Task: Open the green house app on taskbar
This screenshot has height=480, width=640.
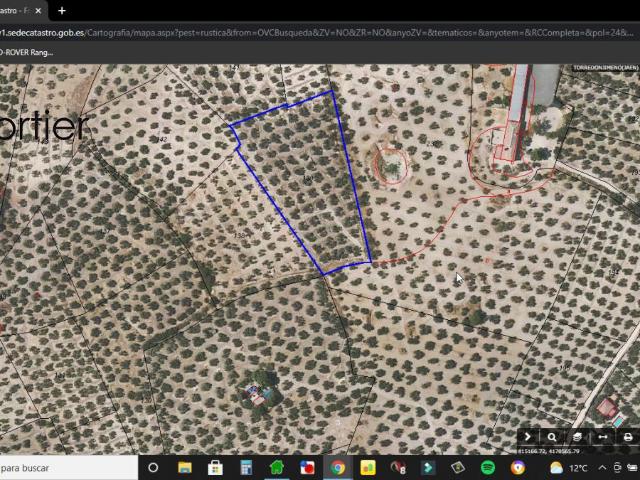Action: point(277,467)
